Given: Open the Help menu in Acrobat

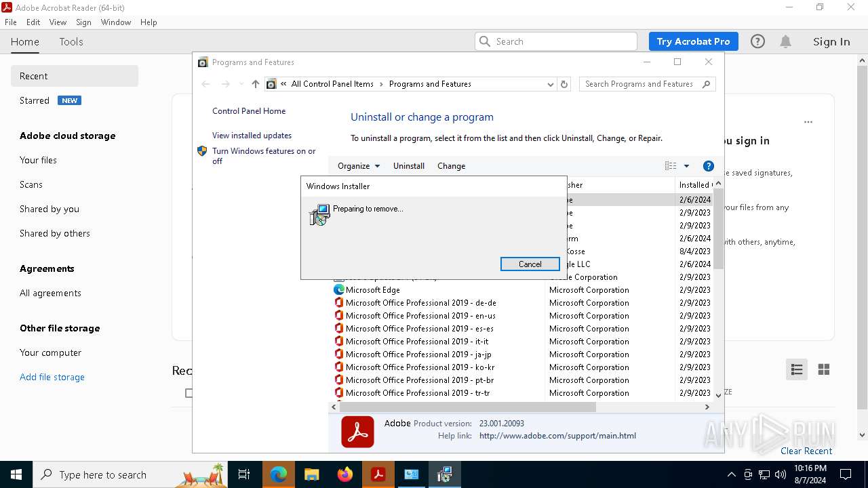Looking at the screenshot, I should 149,22.
